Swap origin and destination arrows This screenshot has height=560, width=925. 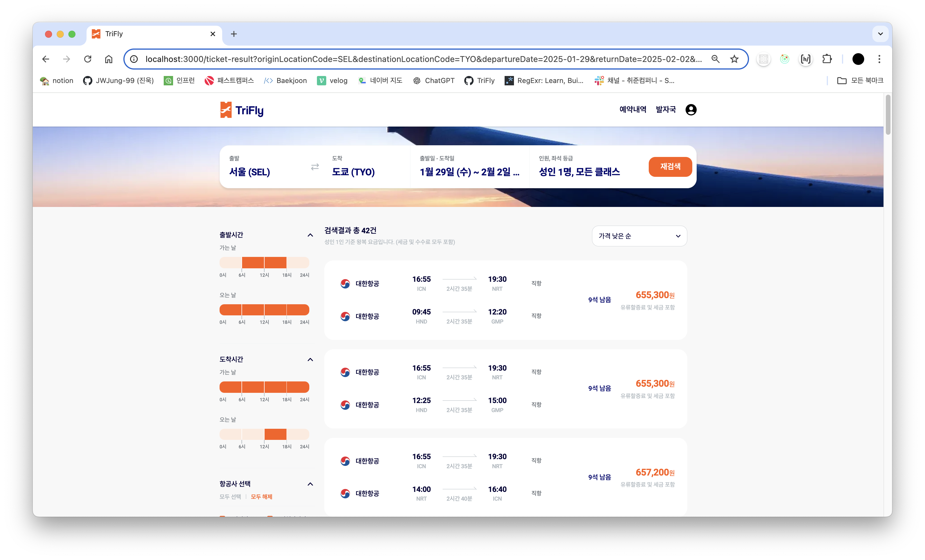(x=315, y=167)
